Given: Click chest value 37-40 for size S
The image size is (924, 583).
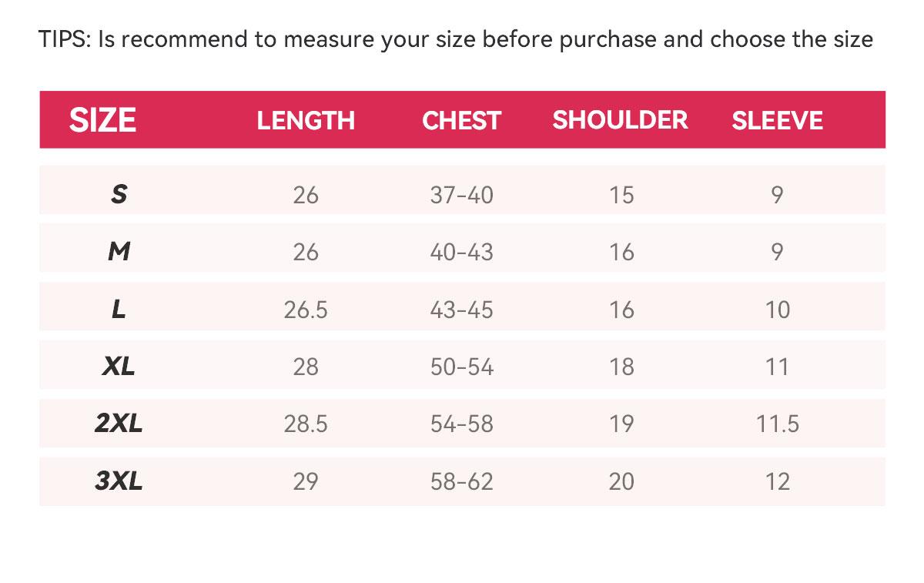Looking at the screenshot, I should (461, 195).
